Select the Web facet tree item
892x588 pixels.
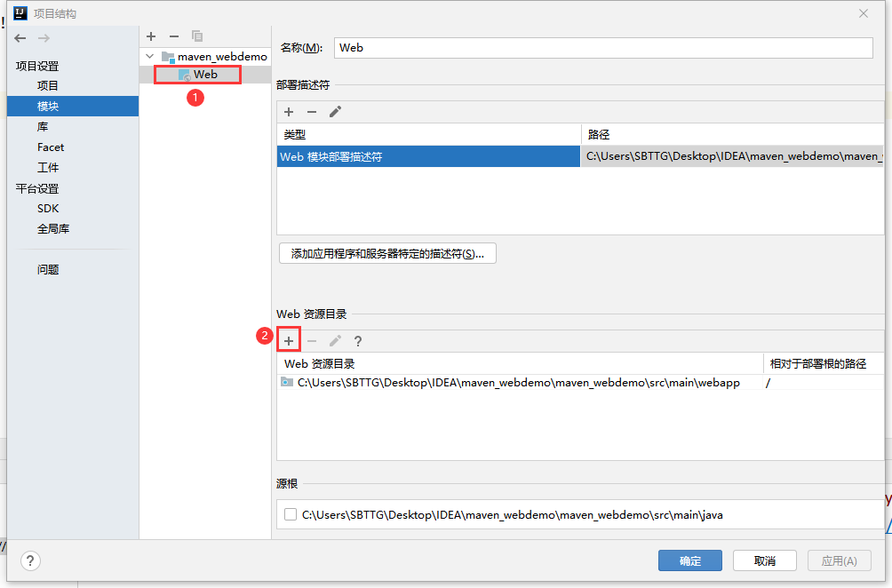pyautogui.click(x=204, y=75)
